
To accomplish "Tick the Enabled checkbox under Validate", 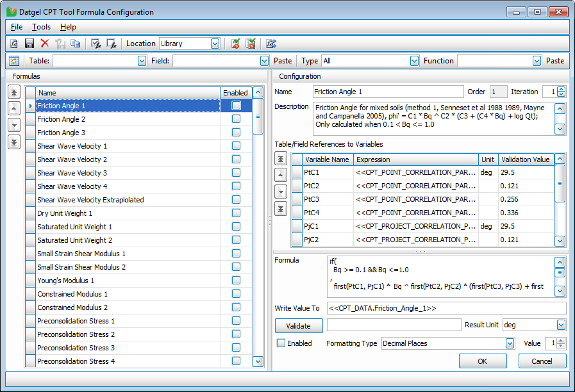I will pyautogui.click(x=281, y=343).
